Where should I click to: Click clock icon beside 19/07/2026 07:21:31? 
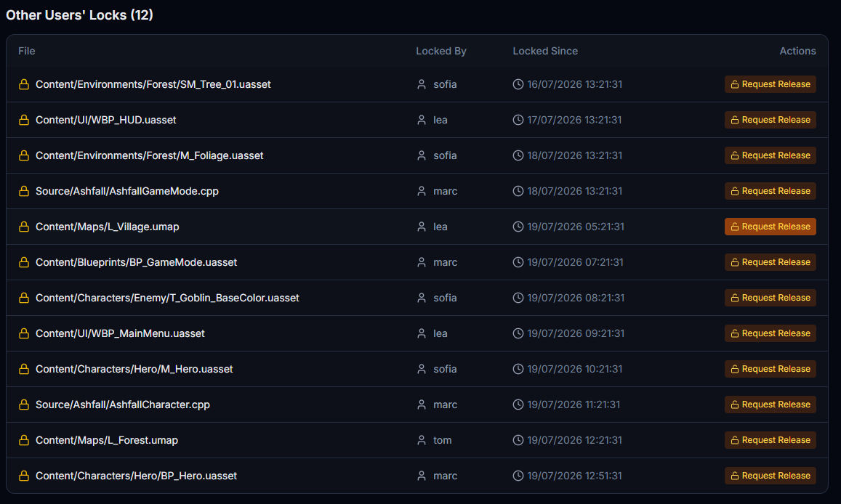518,262
